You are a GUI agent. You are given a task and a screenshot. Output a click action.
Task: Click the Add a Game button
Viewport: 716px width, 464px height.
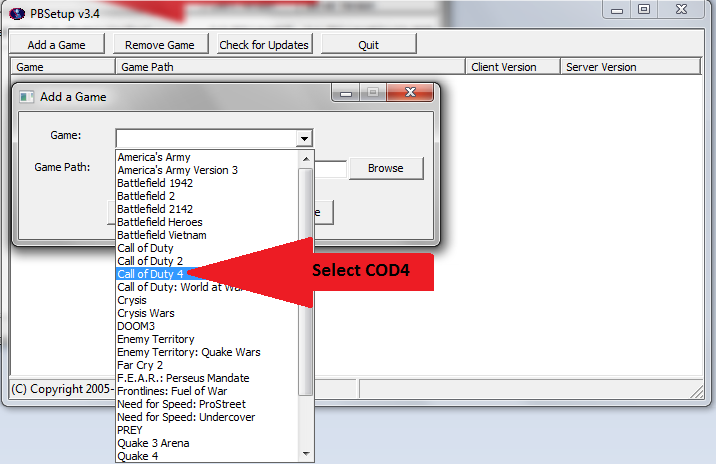point(57,44)
